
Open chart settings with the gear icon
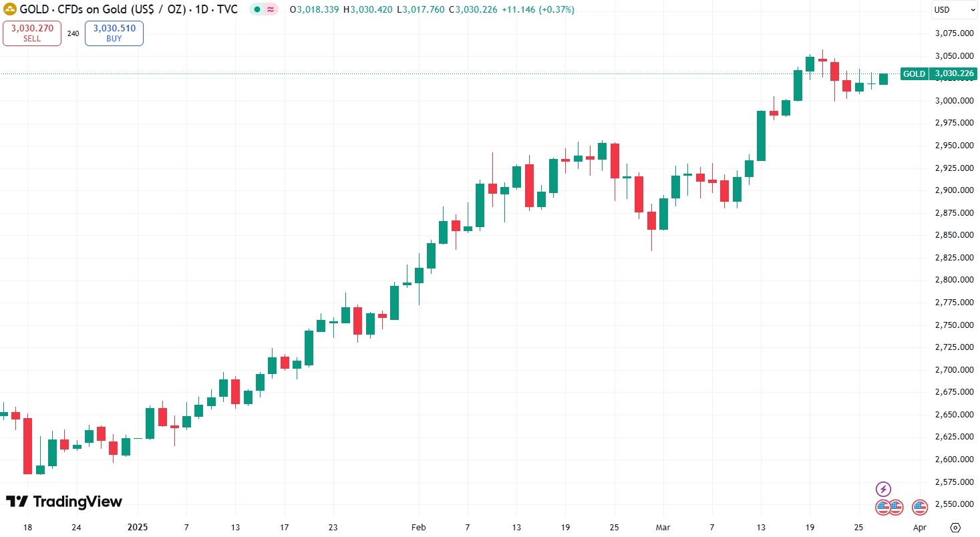click(x=957, y=527)
